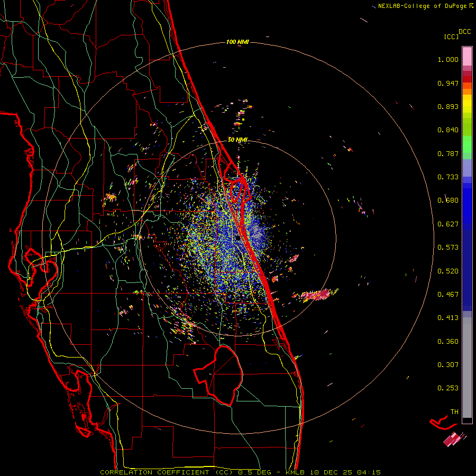Pick the pink color bar segment beside 1.000
The image size is (476, 476).
pos(467,57)
